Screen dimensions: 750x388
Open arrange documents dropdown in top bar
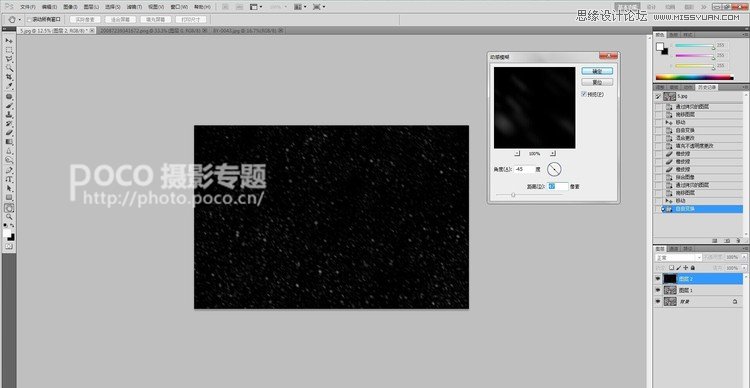300,7
